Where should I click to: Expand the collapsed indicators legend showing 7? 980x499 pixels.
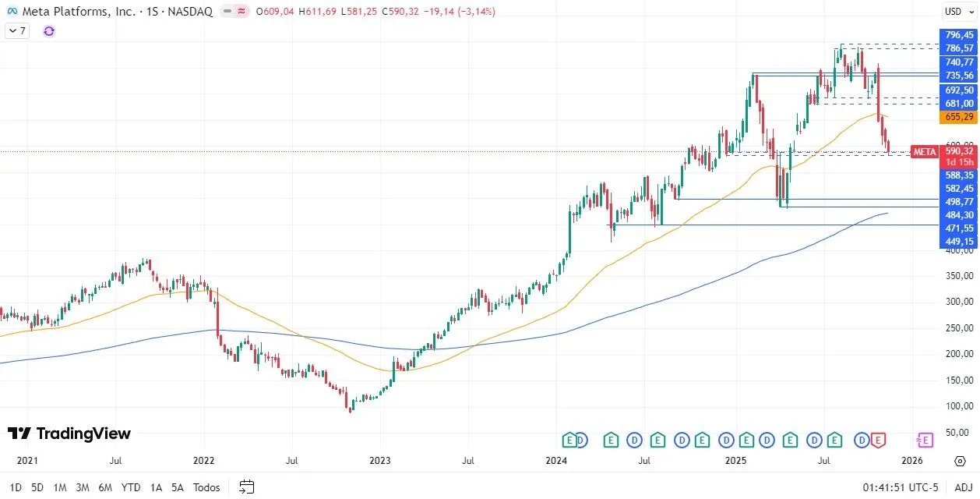coord(17,31)
